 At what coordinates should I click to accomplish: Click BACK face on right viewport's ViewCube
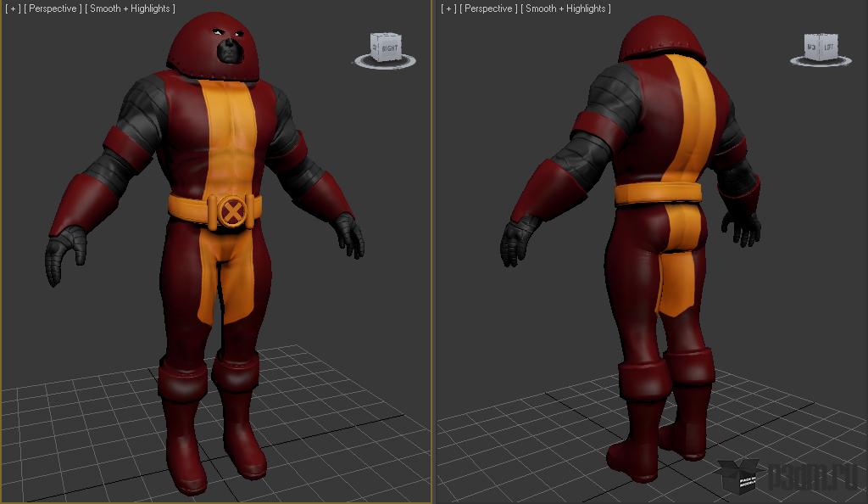[811, 48]
